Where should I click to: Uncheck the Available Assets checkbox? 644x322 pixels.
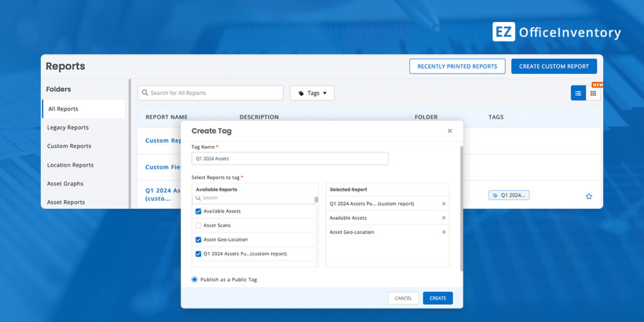(x=198, y=211)
